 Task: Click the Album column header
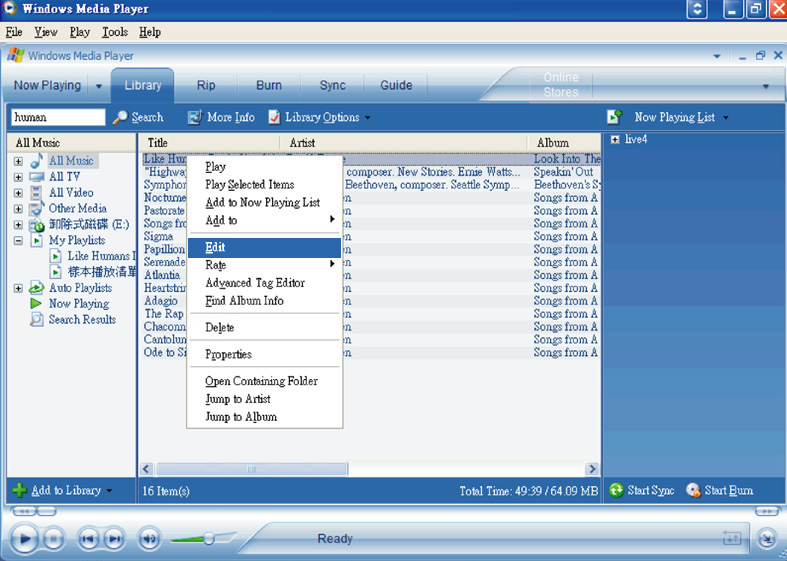pos(564,143)
